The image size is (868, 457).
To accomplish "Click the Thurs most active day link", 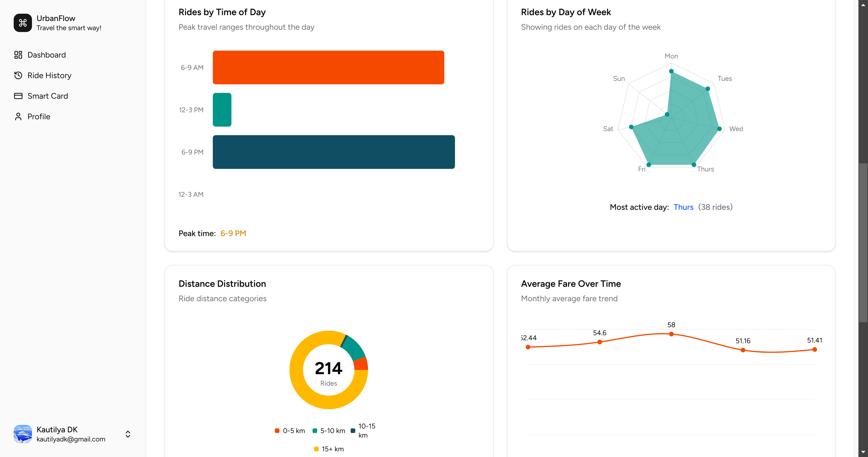I will (683, 207).
